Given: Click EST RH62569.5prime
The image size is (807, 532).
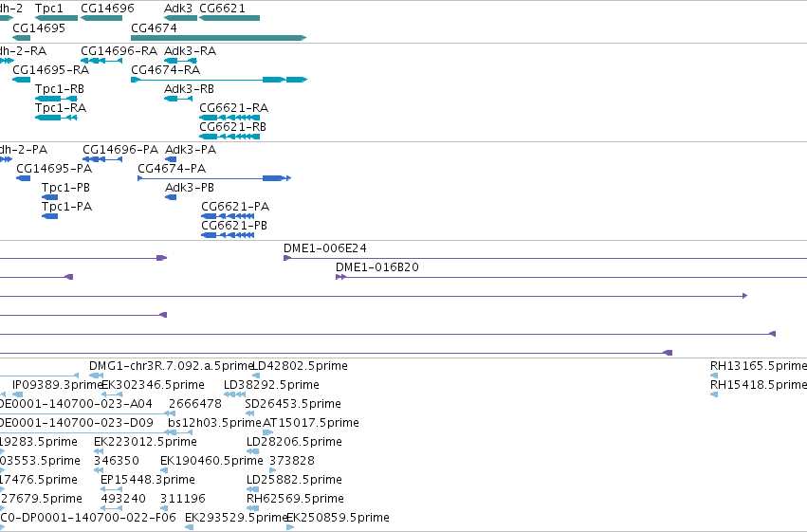Looking at the screenshot, I should pyautogui.click(x=295, y=500).
